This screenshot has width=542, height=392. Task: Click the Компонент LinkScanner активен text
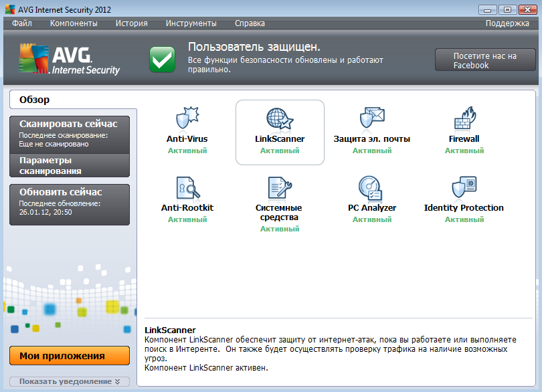click(x=206, y=368)
